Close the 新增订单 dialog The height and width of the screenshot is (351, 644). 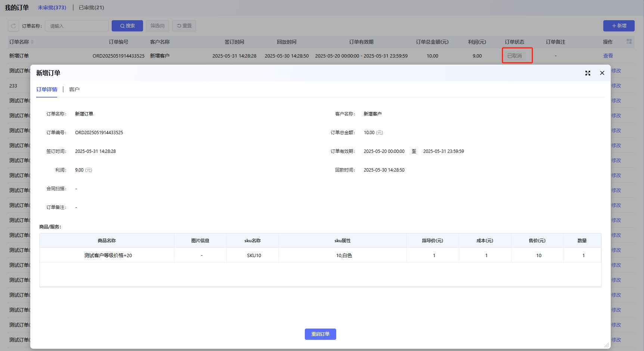(x=602, y=73)
